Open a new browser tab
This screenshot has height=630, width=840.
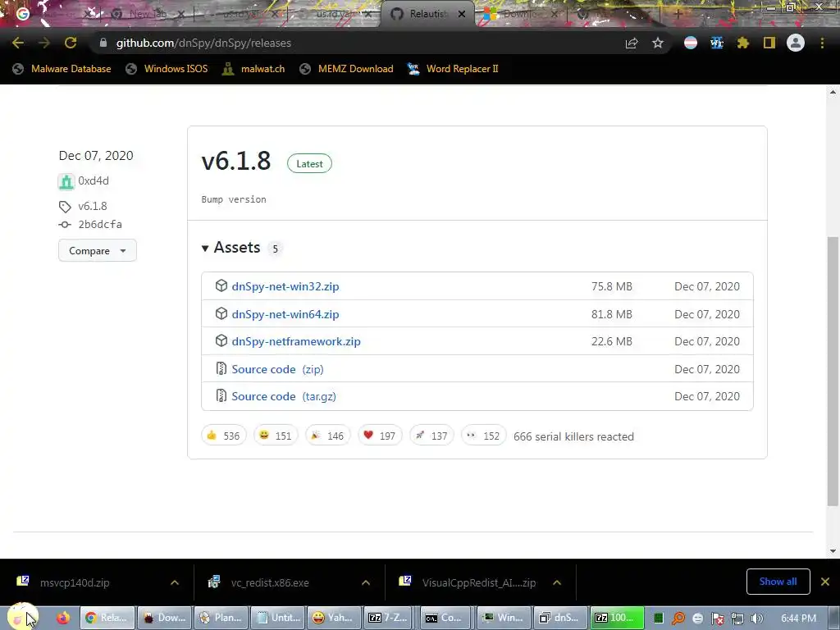(678, 14)
